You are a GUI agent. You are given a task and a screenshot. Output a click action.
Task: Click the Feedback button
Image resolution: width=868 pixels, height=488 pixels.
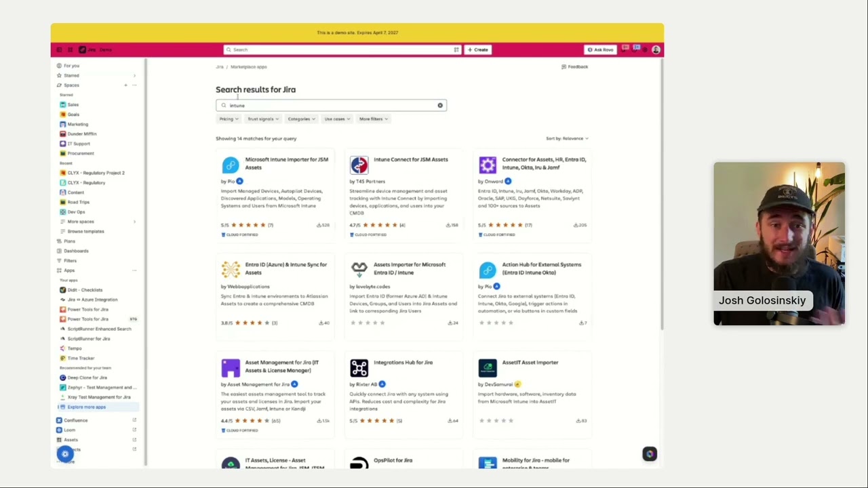[x=575, y=66]
